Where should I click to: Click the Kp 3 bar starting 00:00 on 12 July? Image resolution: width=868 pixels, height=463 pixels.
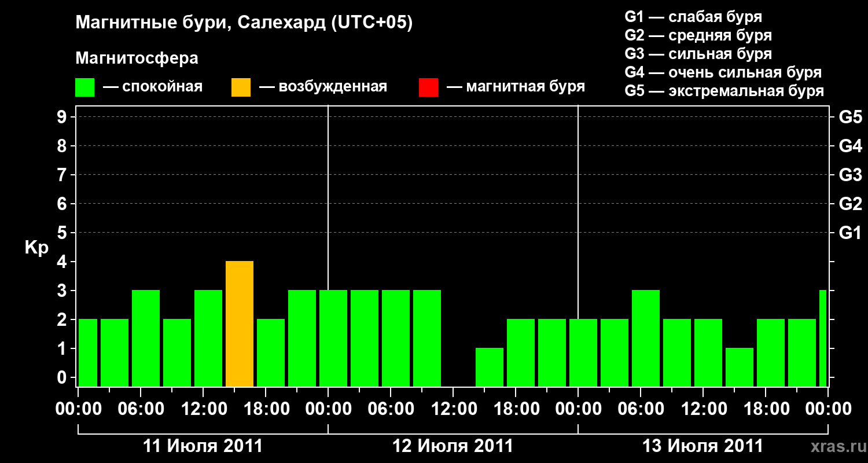(x=333, y=339)
